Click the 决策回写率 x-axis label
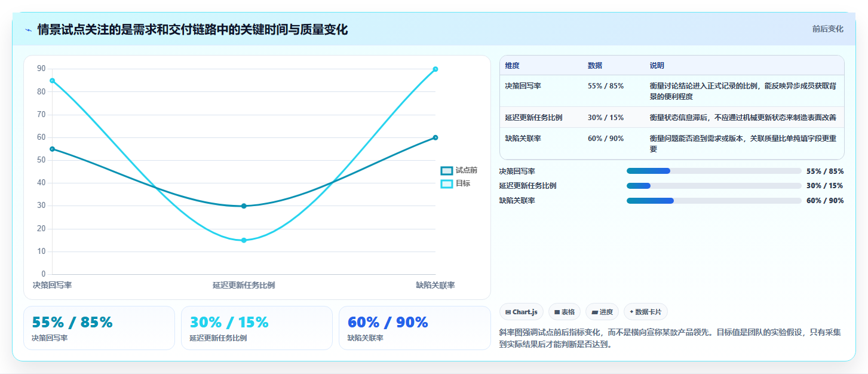 tap(52, 285)
